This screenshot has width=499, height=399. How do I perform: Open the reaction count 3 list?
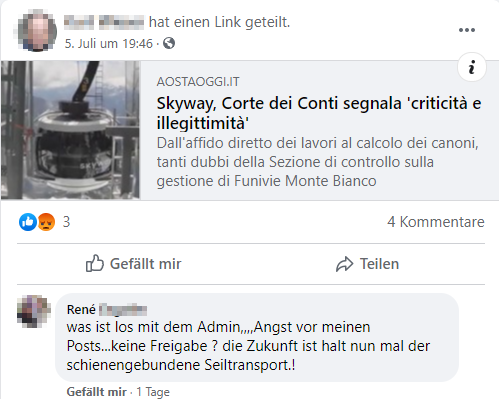tap(66, 222)
